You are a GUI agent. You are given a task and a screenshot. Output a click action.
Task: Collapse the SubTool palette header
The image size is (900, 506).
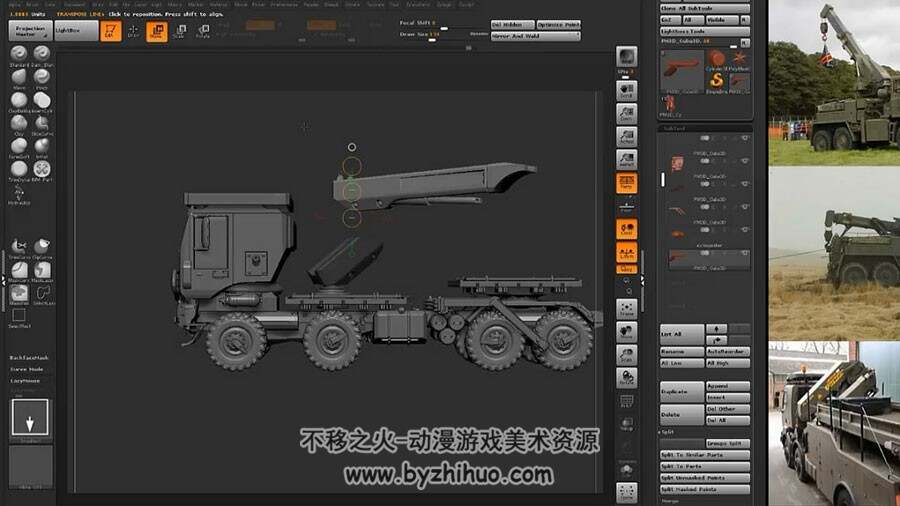pyautogui.click(x=674, y=129)
